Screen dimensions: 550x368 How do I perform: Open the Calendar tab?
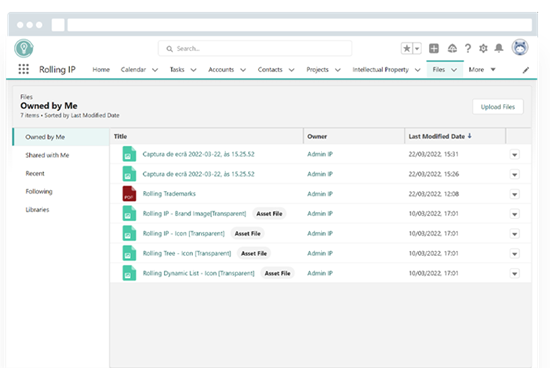click(x=133, y=69)
